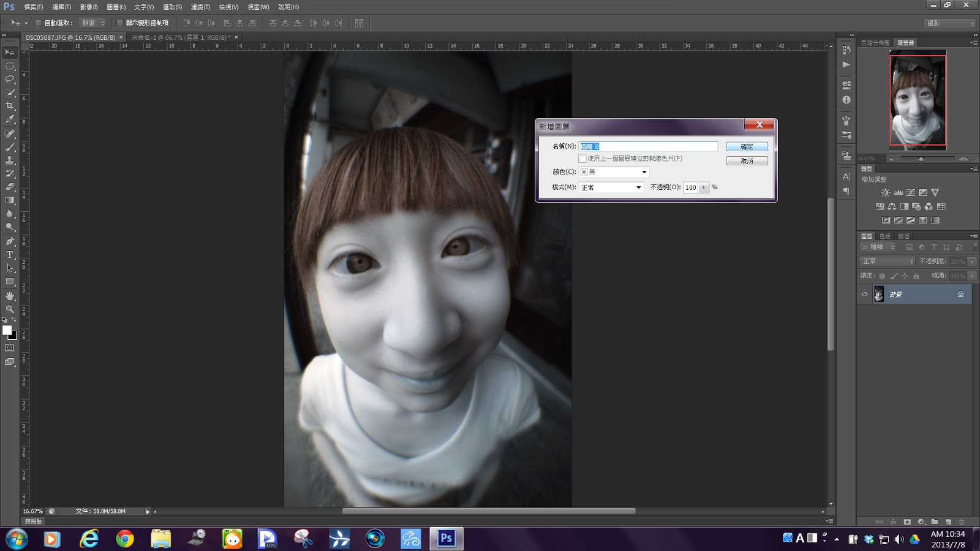Select the Crop tool in the toolbox
The width and height of the screenshot is (980, 551).
coord(10,106)
